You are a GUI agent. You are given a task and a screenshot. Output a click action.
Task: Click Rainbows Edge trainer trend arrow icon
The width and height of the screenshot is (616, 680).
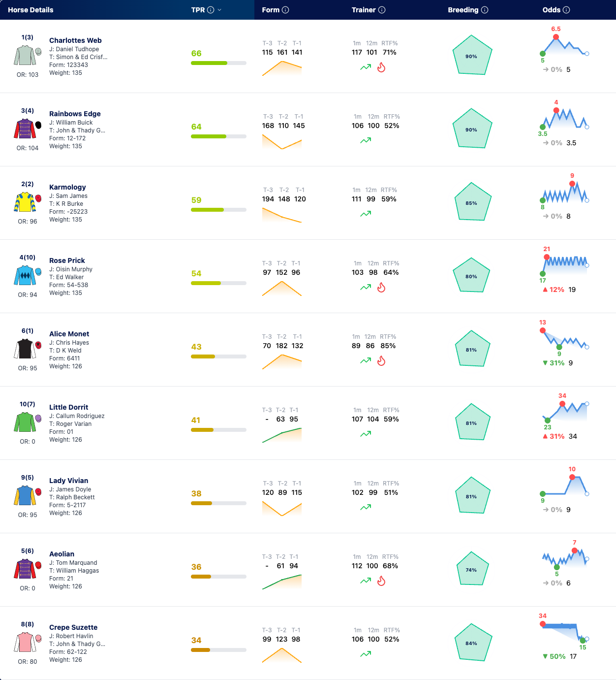(366, 140)
